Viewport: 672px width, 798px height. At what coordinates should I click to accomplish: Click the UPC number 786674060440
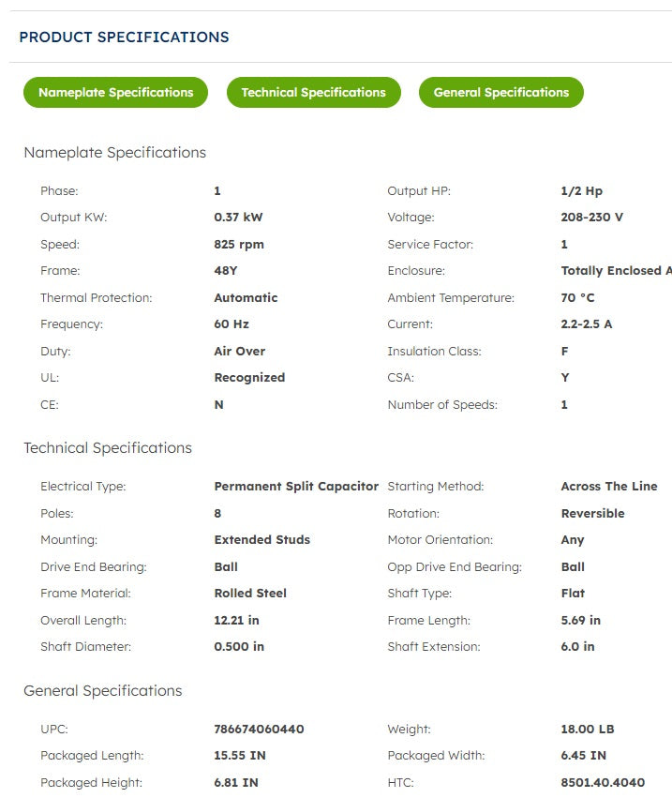pos(259,730)
